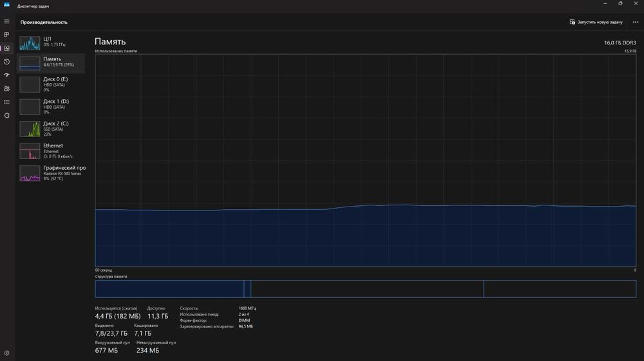Select the Performance page icon

pyautogui.click(x=6, y=48)
